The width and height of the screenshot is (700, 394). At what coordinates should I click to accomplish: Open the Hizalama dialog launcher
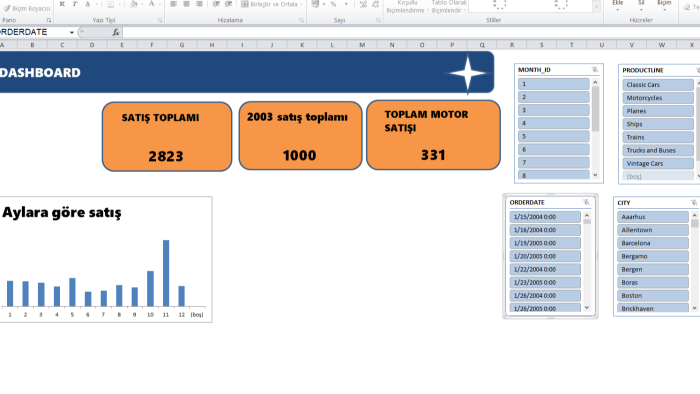pos(301,20)
